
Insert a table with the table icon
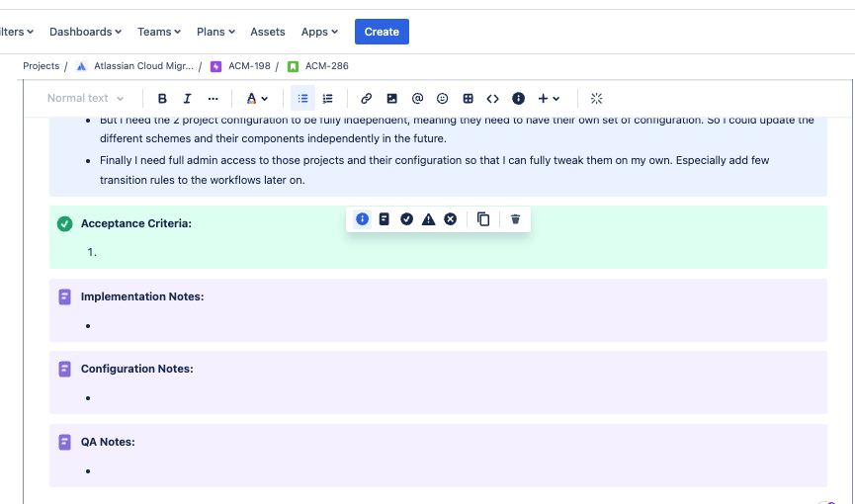468,99
